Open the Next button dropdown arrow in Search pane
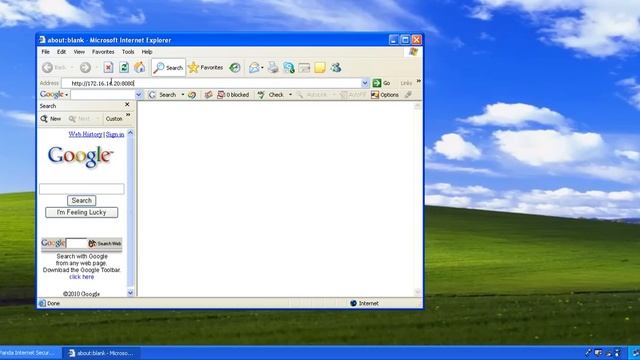640x360 pixels. pyautogui.click(x=97, y=119)
